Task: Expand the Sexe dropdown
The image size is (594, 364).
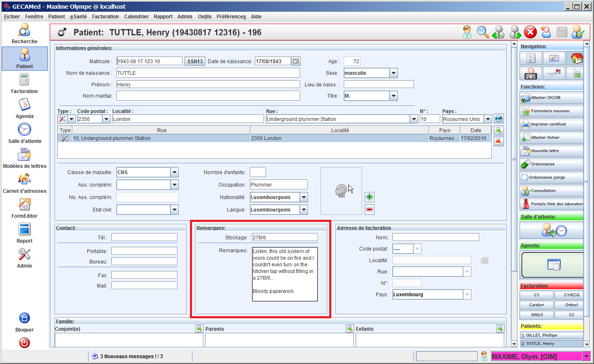Action: 393,73
